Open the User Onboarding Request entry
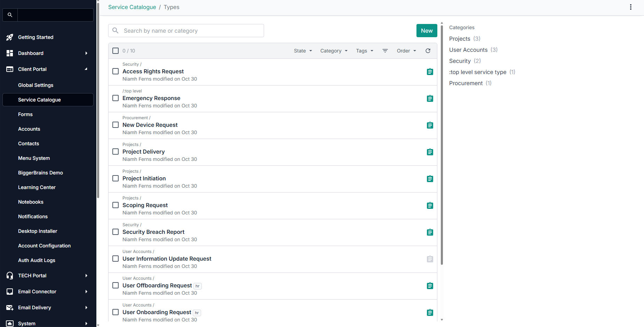The image size is (644, 327). 157,312
